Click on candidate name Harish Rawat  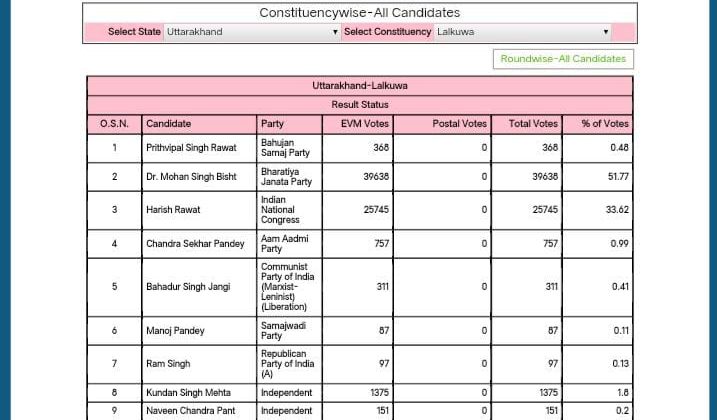pyautogui.click(x=173, y=210)
